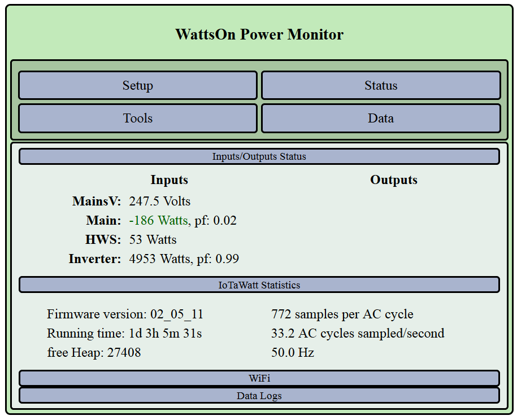Open the Status menu
The height and width of the screenshot is (420, 517).
click(381, 85)
